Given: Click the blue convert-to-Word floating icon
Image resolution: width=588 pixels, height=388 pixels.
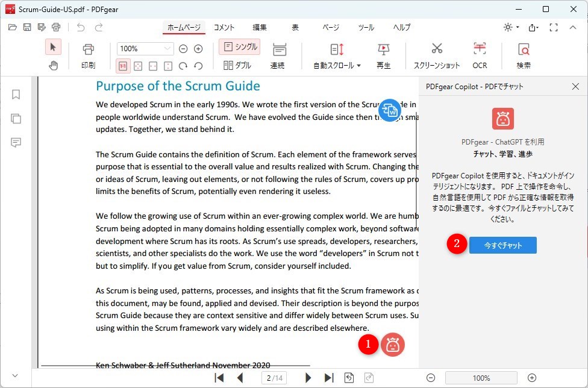Looking at the screenshot, I should coord(389,110).
